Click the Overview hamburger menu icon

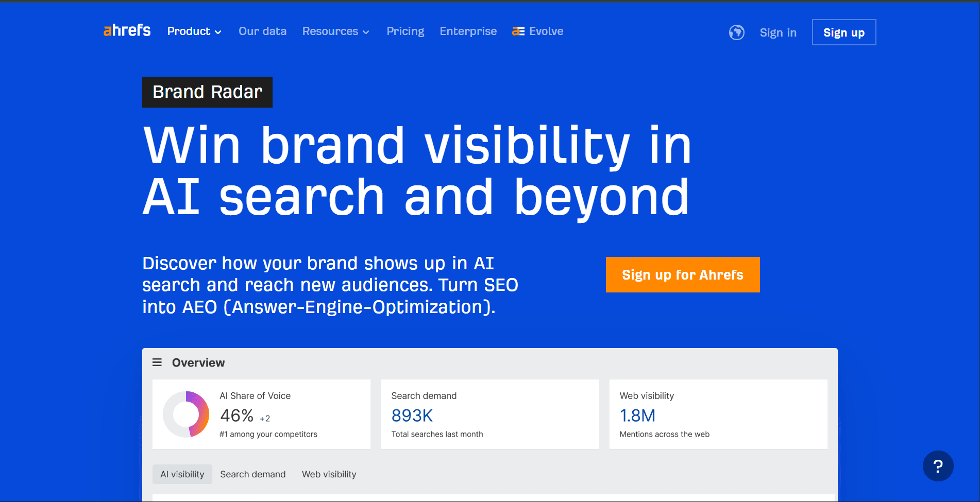[157, 362]
